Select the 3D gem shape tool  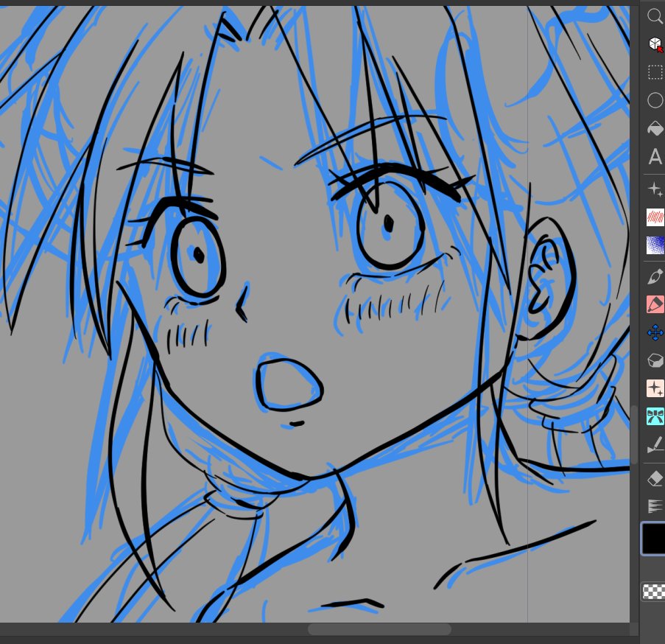tap(655, 360)
